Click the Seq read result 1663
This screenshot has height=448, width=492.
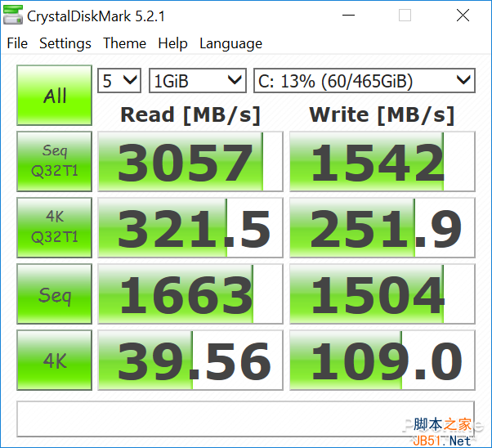[190, 293]
